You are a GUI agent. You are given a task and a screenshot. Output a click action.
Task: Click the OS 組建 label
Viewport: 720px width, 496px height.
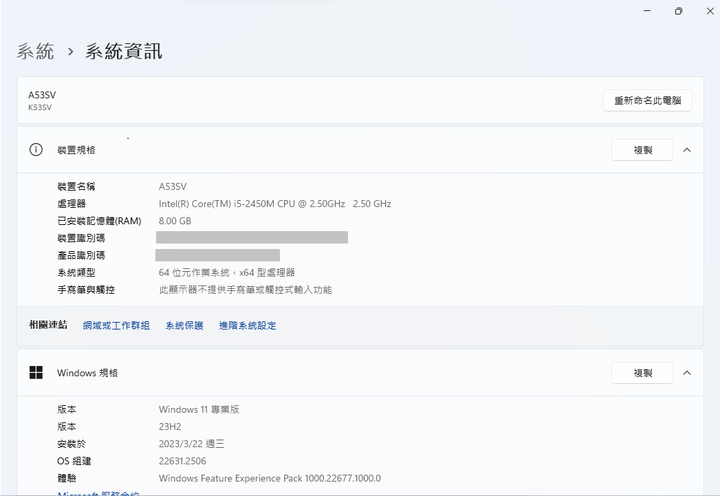click(74, 461)
